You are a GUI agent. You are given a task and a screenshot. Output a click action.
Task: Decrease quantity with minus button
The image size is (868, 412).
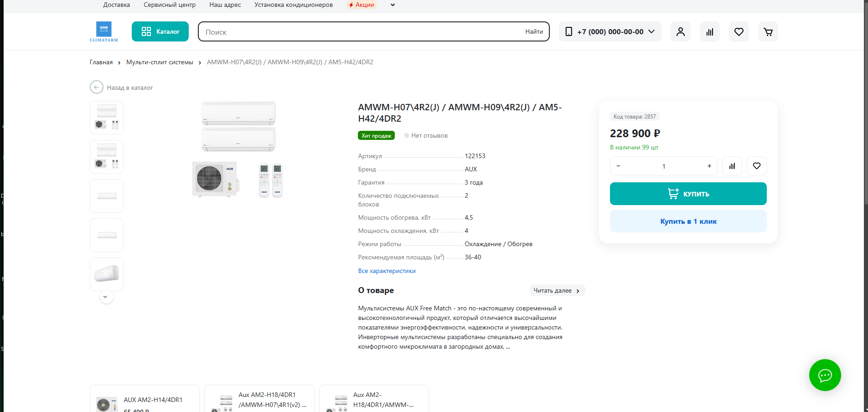pos(618,166)
